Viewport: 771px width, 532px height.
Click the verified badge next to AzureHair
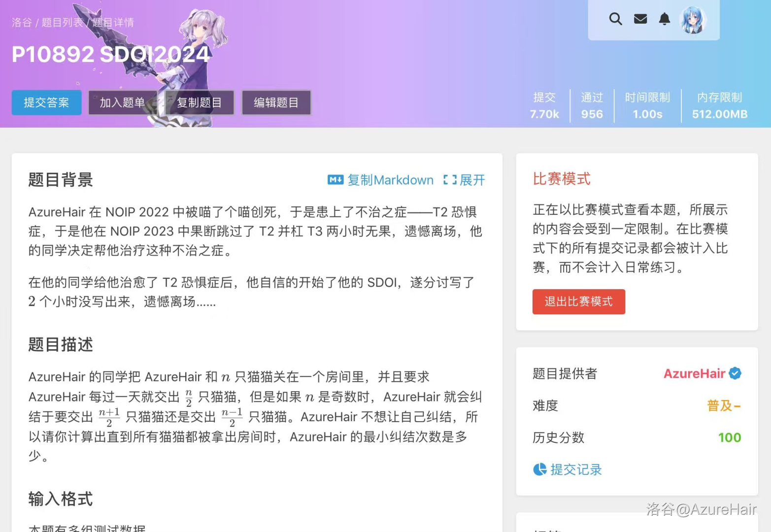(x=735, y=373)
